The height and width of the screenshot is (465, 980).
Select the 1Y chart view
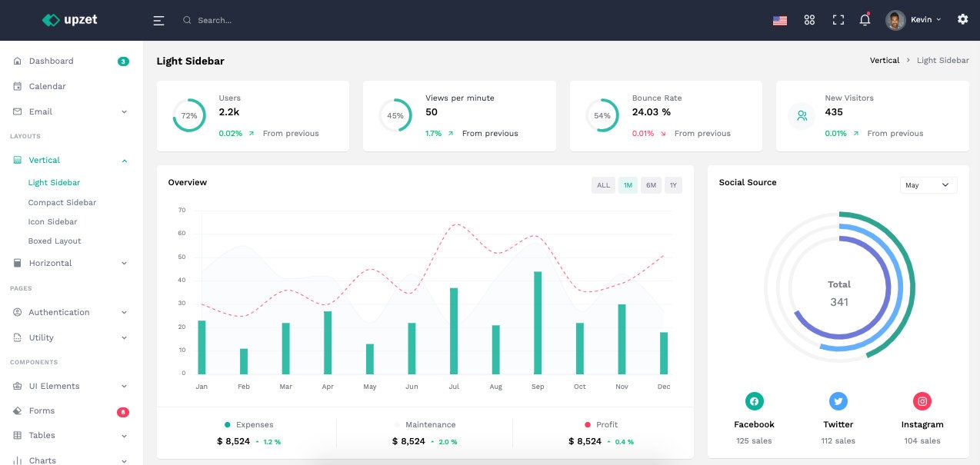tap(672, 184)
